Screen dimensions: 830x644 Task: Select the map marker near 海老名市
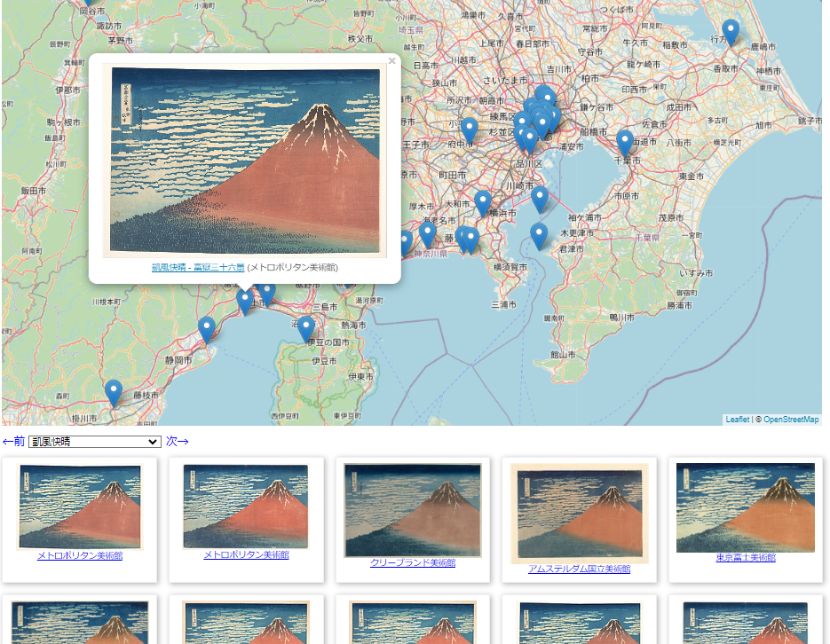click(x=427, y=235)
